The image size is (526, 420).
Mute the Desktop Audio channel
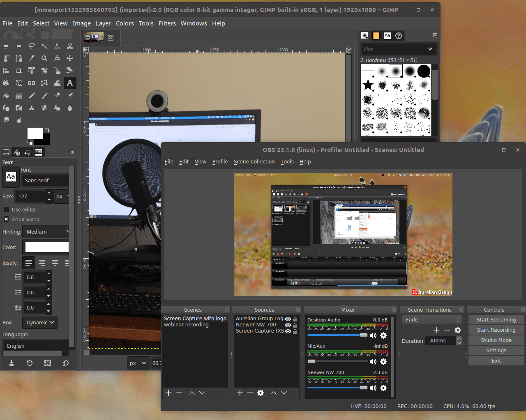[373, 335]
